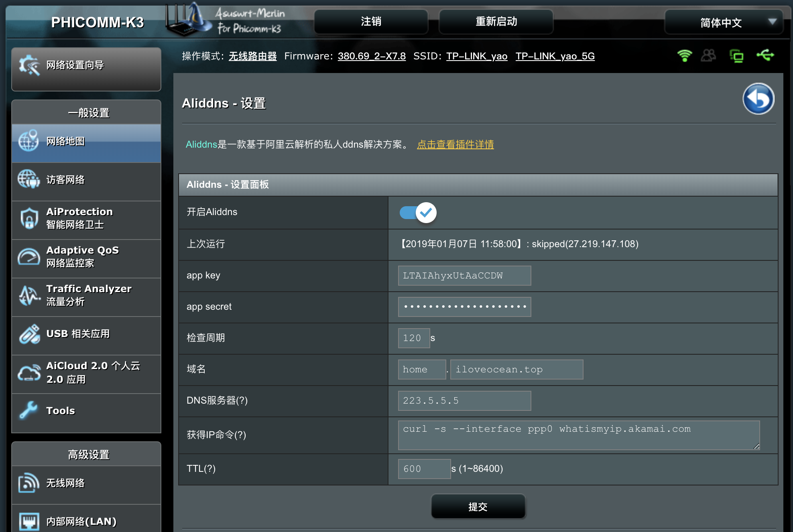Image resolution: width=793 pixels, height=532 pixels.
Task: Click the 上次运行 skipped status text
Action: click(519, 244)
